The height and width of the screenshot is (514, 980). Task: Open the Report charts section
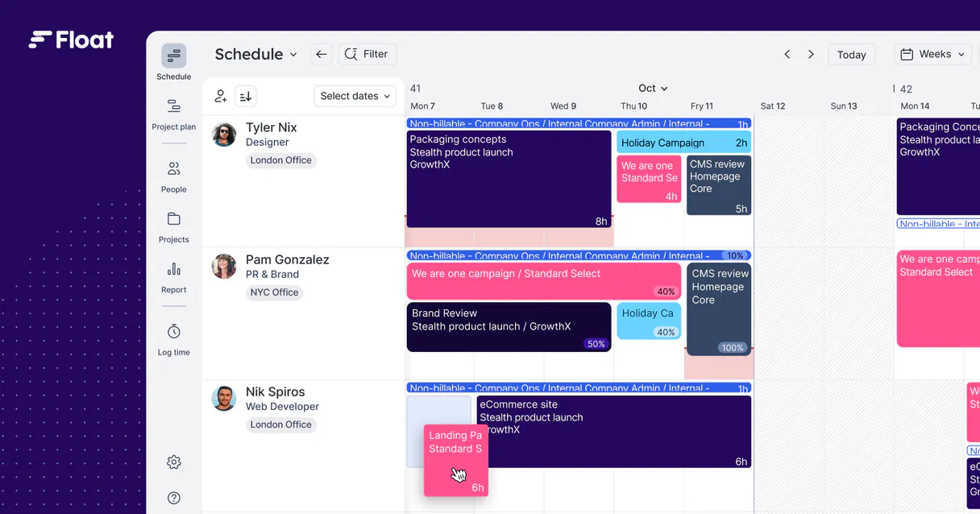click(x=173, y=269)
